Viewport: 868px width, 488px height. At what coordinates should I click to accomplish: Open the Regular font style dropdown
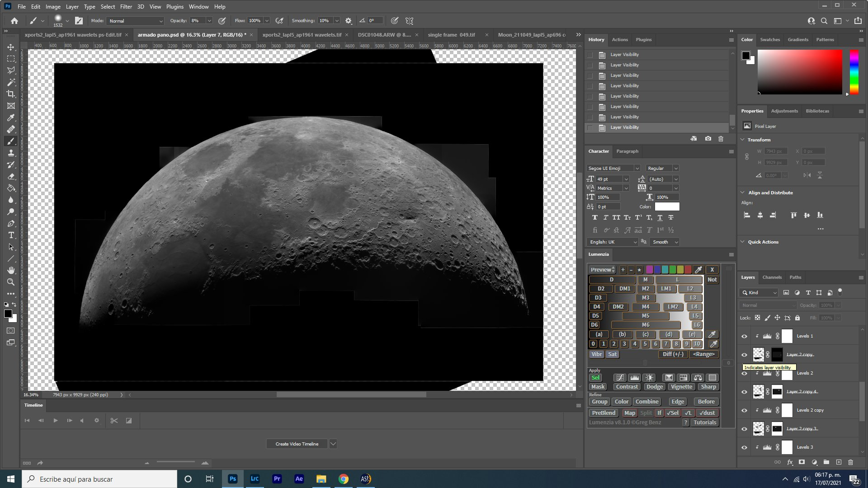(x=662, y=169)
